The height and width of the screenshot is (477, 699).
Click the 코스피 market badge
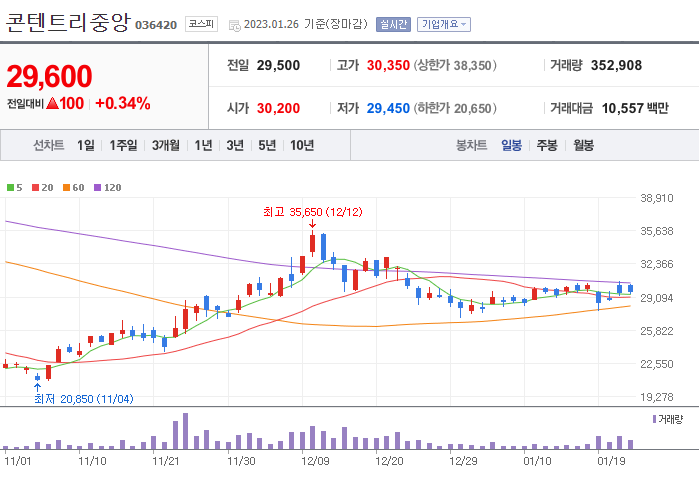(x=201, y=24)
